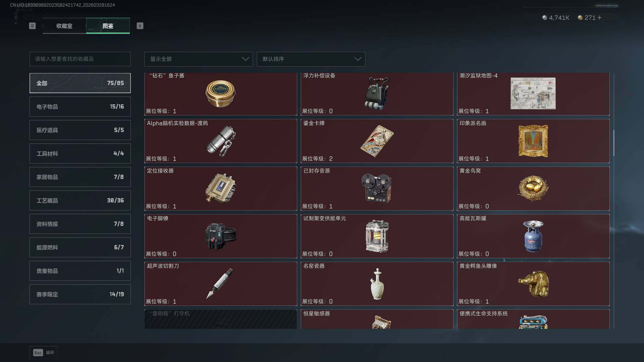Click the collection list vertical scrollbar
The image size is (644, 362).
(614, 143)
